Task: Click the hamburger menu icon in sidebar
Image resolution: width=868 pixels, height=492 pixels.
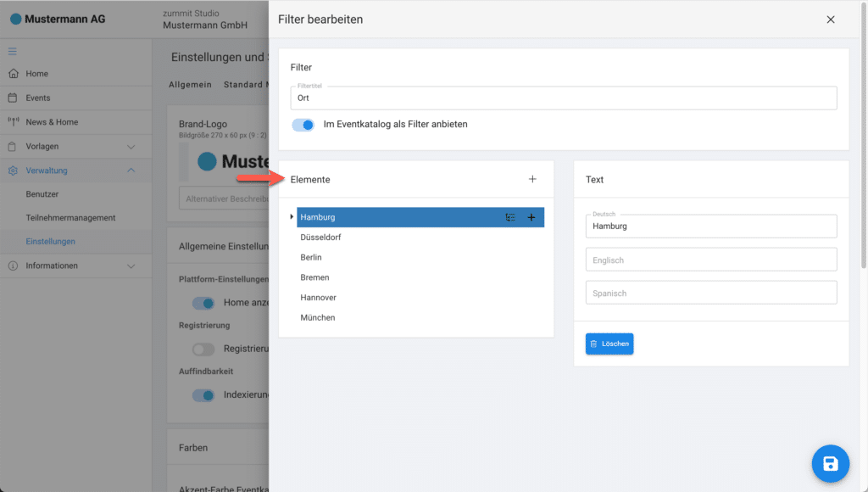Action: [13, 51]
